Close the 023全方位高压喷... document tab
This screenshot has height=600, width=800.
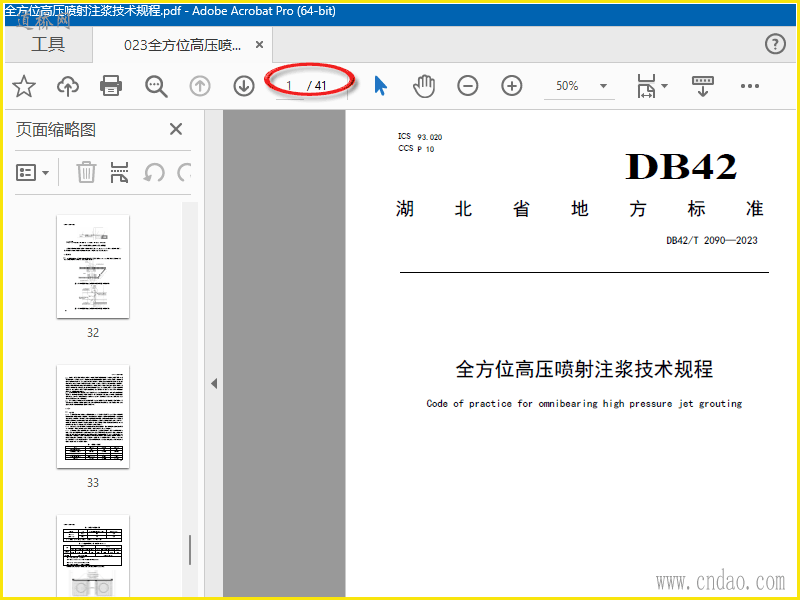259,45
